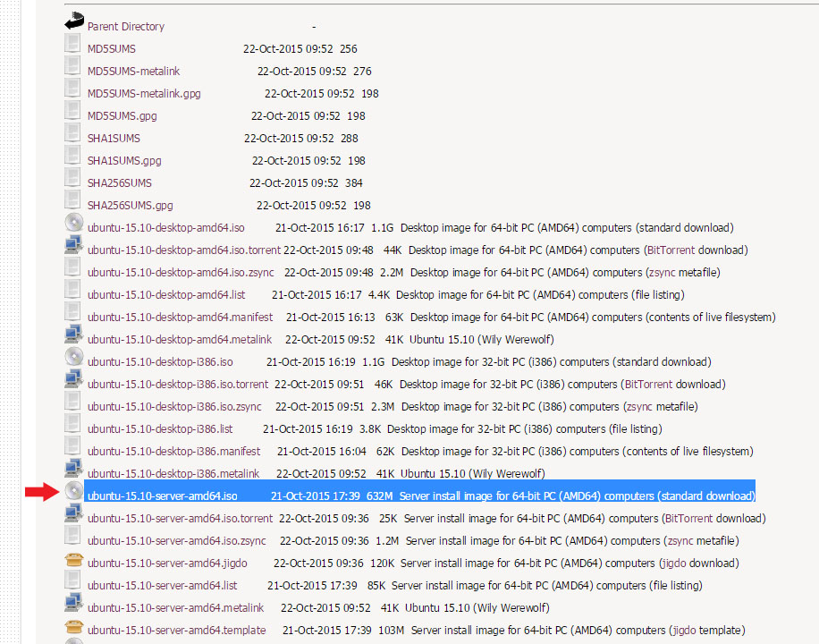This screenshot has height=644, width=819.
Task: Download ubuntu-15.10-desktop-i386.iso
Action: coord(160,362)
